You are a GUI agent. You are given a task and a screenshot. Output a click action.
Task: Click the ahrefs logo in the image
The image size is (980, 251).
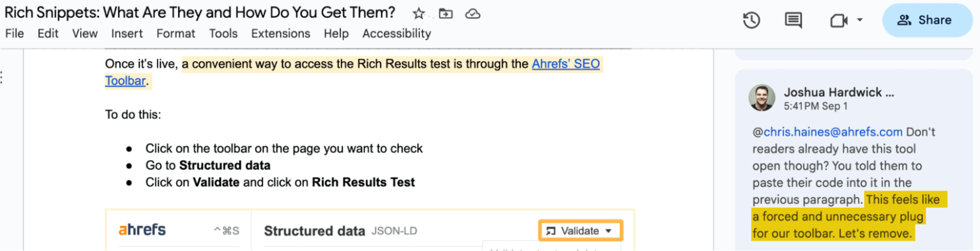tap(142, 230)
